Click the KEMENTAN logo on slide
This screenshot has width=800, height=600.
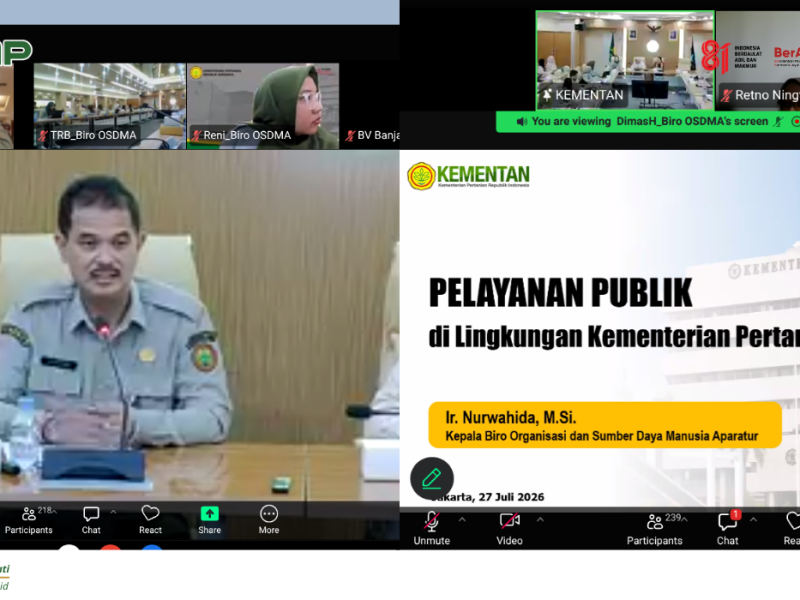[x=468, y=176]
